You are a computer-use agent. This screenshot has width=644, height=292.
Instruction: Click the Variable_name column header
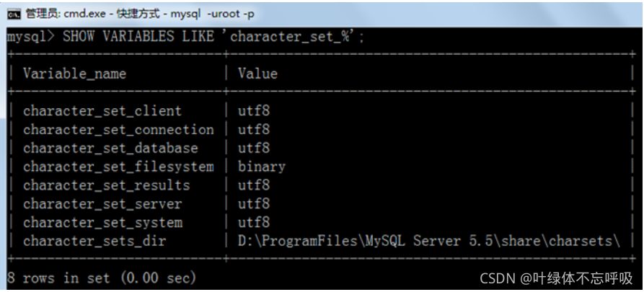(x=75, y=74)
